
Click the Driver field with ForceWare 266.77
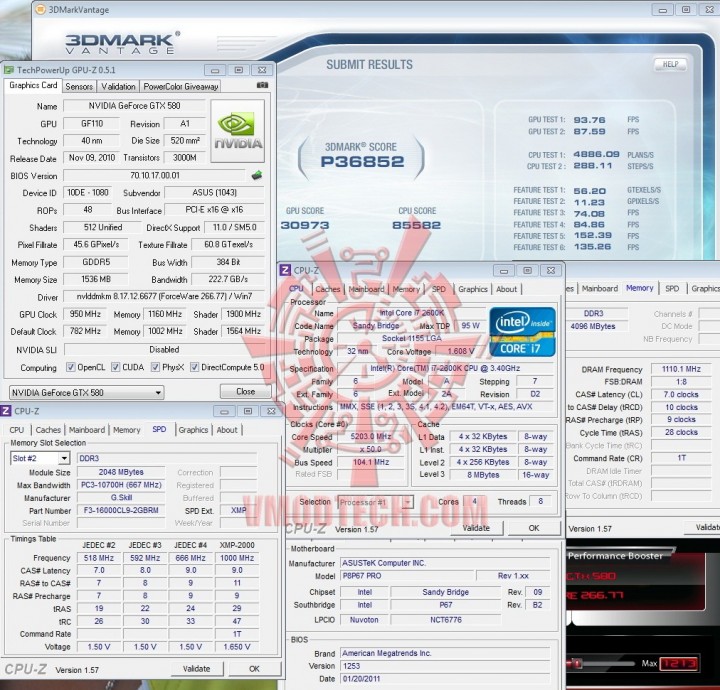point(164,297)
